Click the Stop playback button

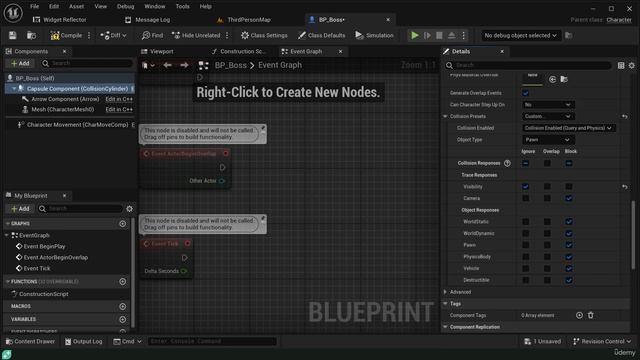pos(439,36)
